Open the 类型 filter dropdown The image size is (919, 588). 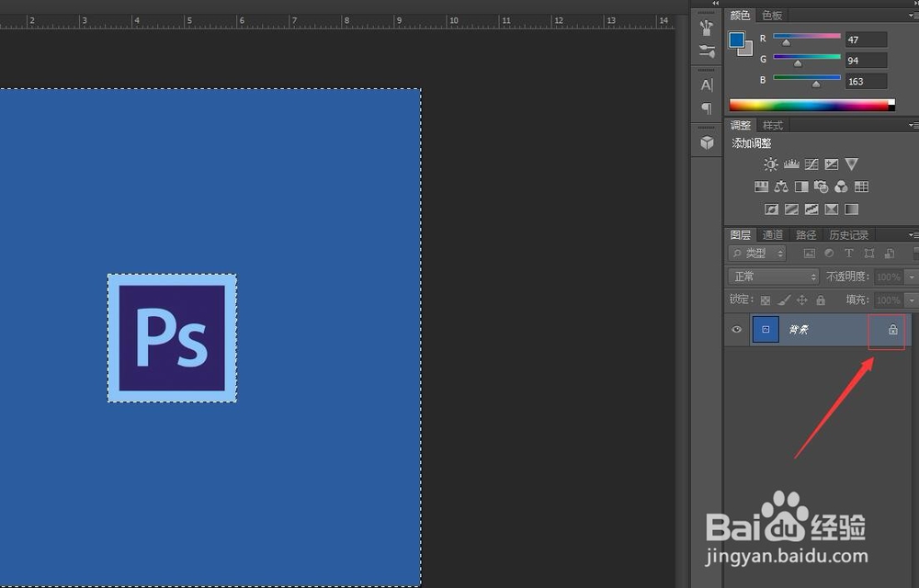[756, 253]
